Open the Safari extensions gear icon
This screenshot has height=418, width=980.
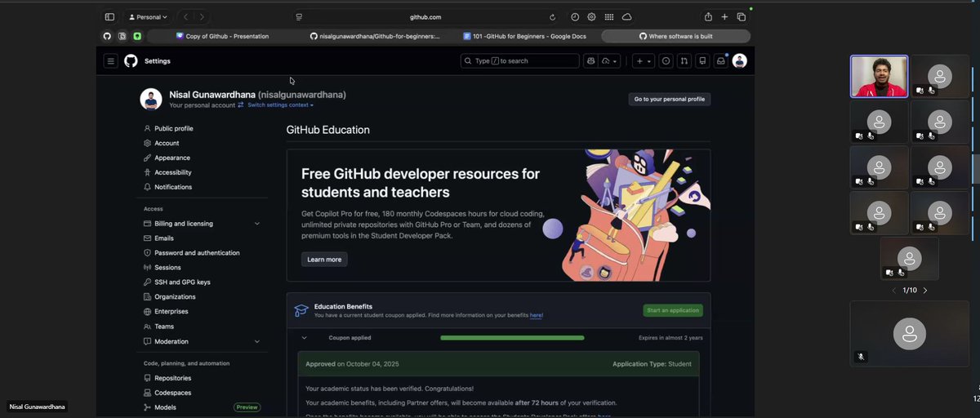591,16
